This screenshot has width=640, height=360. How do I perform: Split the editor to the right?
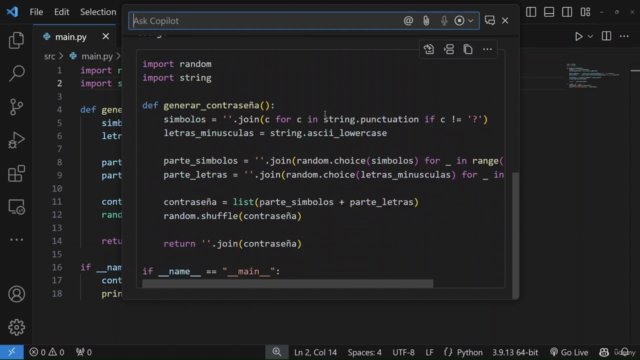(607, 36)
